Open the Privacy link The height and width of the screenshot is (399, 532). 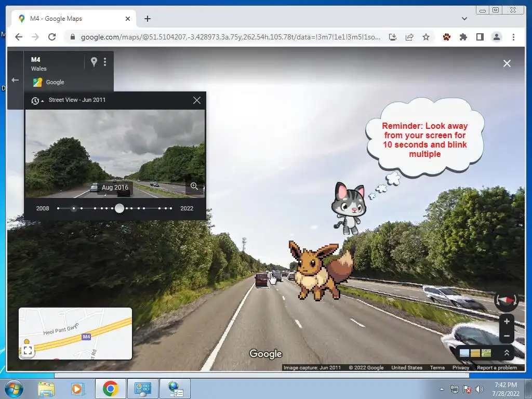(x=460, y=367)
